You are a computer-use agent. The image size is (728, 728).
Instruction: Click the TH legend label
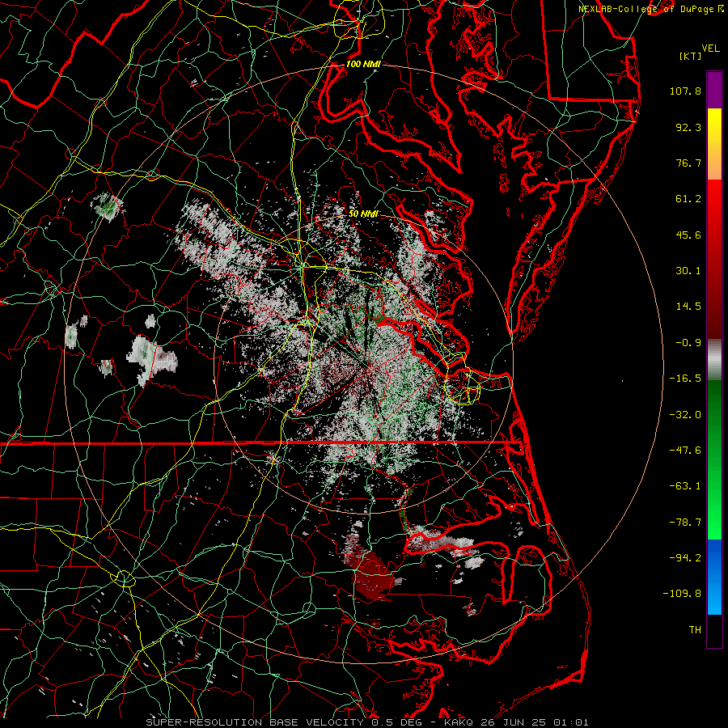[695, 629]
